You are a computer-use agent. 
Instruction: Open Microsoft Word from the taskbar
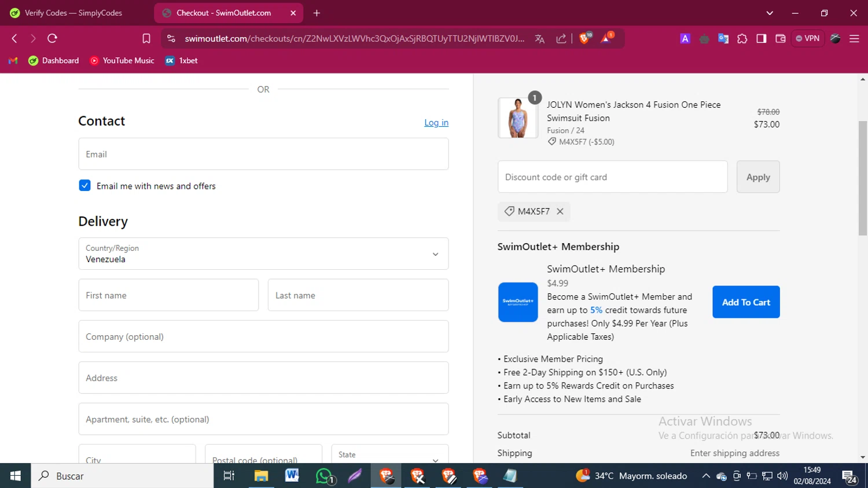pyautogui.click(x=292, y=476)
